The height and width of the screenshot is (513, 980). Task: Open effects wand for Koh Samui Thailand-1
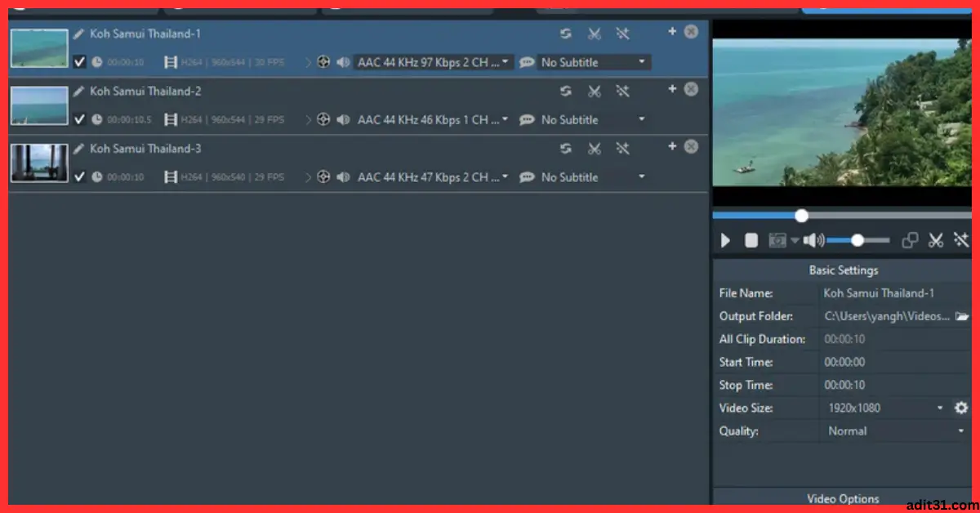(623, 33)
